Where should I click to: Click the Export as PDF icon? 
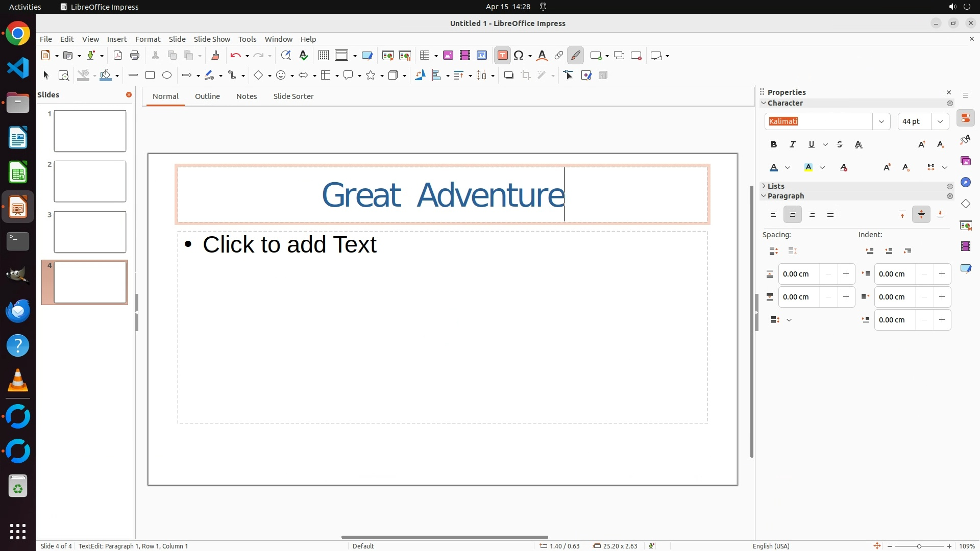tap(118, 56)
